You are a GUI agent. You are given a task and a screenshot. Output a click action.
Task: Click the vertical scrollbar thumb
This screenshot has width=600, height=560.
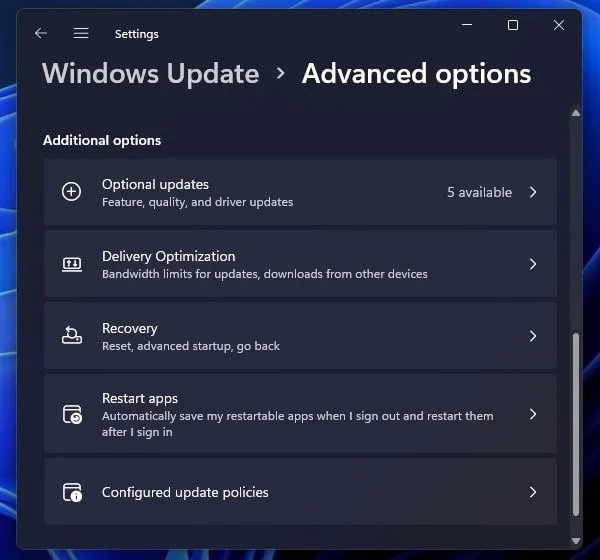click(576, 424)
